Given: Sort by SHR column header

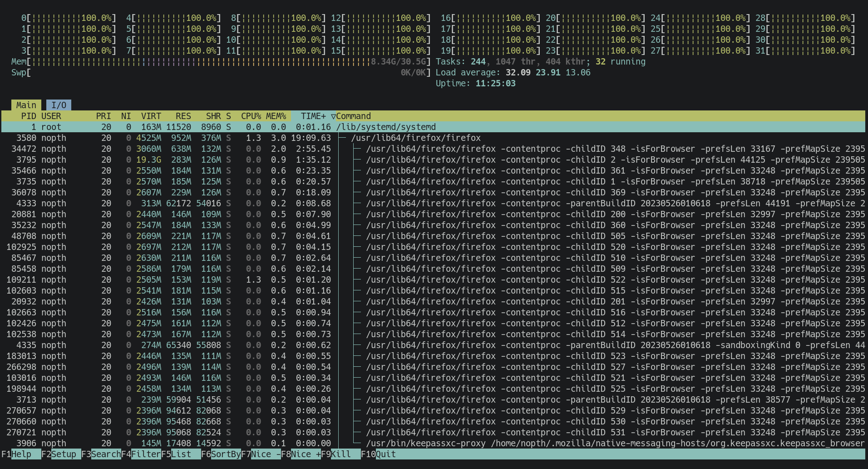Looking at the screenshot, I should pyautogui.click(x=213, y=116).
